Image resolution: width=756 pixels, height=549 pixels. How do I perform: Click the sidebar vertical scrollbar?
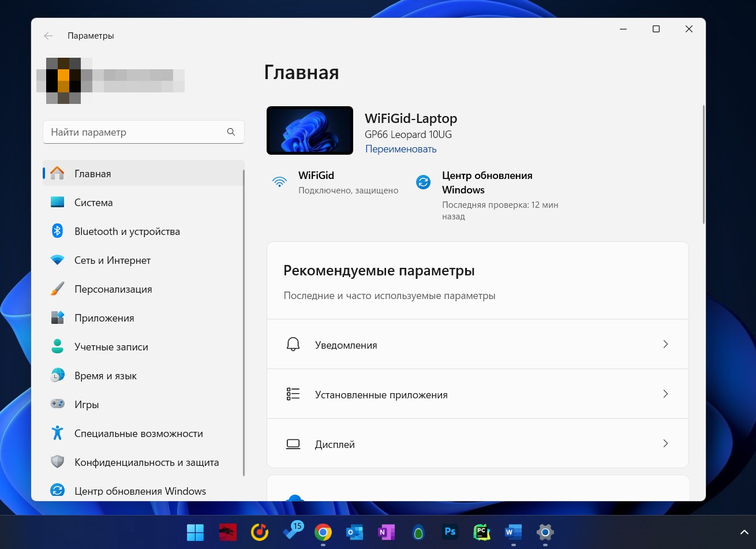click(244, 323)
